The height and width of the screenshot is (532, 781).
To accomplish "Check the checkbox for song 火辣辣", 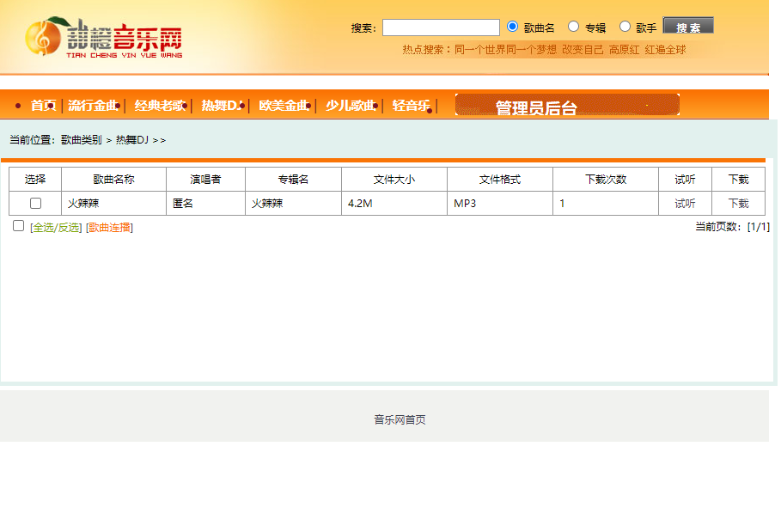I will click(35, 203).
